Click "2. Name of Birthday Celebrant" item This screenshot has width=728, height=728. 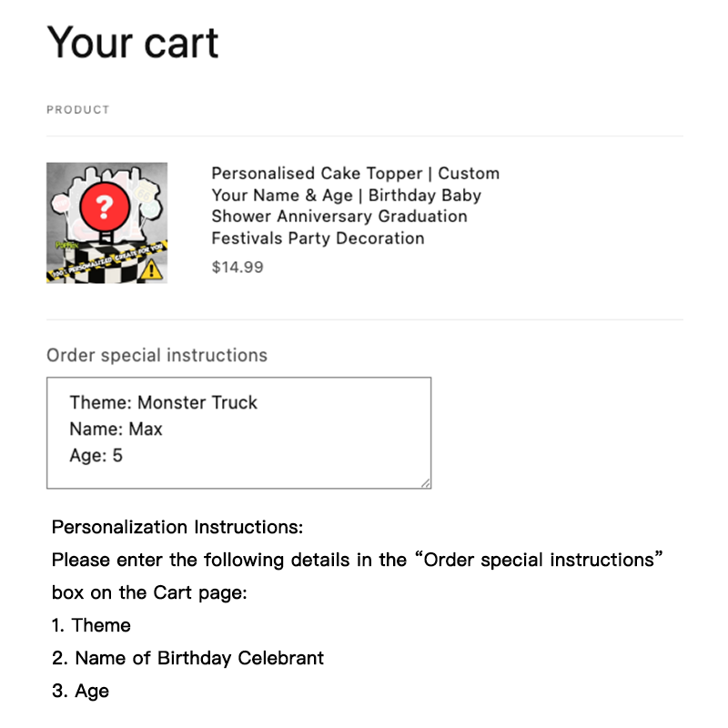coord(188,658)
